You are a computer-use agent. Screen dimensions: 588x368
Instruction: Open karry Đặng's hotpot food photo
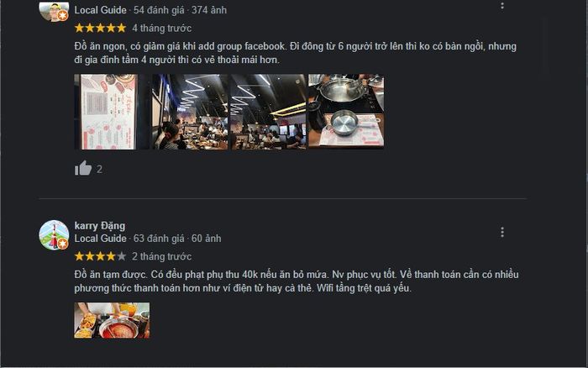coord(112,320)
